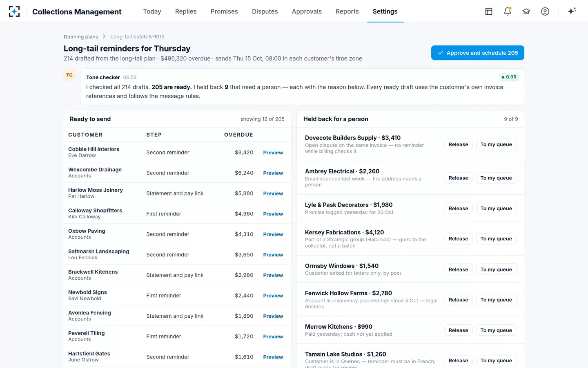
Task: Open the notifications bell
Action: click(x=508, y=11)
